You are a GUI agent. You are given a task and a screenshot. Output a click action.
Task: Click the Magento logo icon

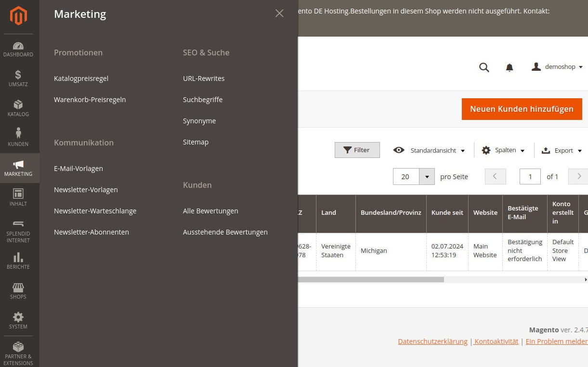(18, 16)
